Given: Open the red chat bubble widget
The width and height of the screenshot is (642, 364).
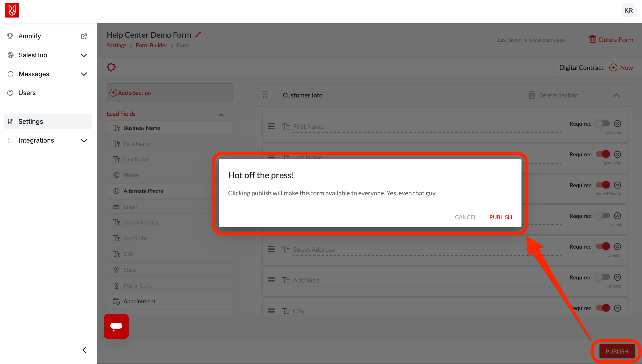Looking at the screenshot, I should [116, 326].
